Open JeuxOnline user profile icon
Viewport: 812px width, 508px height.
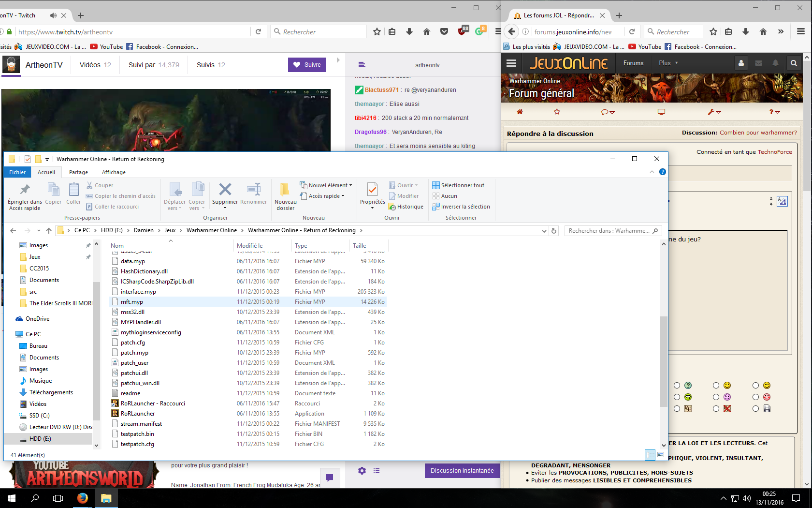pos(741,63)
